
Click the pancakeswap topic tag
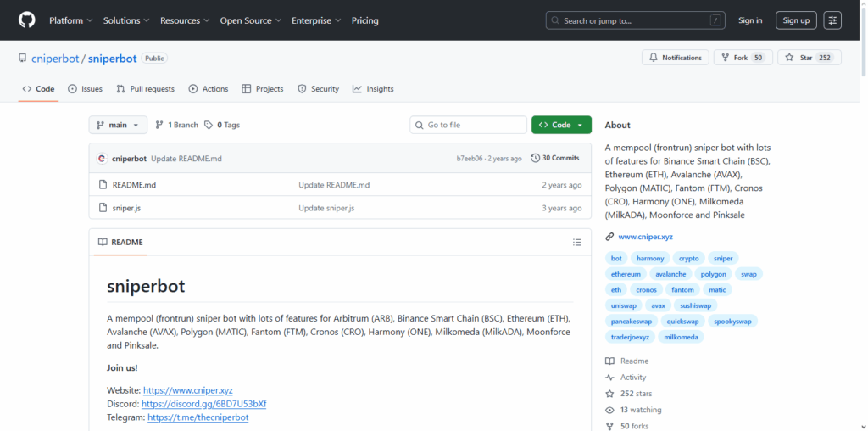click(632, 321)
